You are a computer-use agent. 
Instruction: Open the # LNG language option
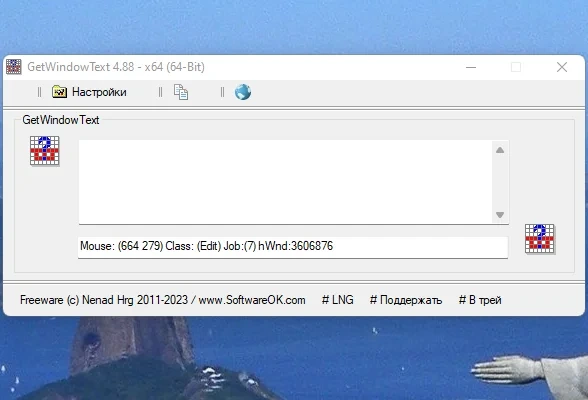(x=338, y=300)
